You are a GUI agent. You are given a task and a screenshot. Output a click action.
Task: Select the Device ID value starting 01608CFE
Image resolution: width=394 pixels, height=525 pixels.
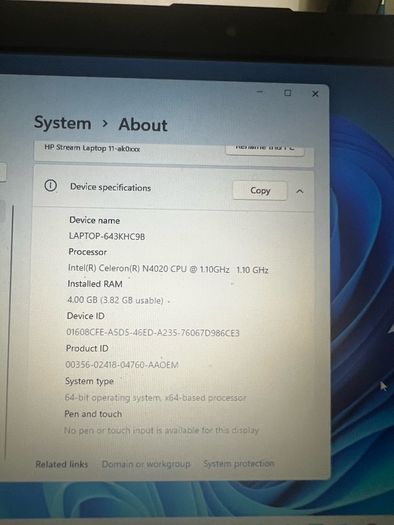tap(153, 332)
